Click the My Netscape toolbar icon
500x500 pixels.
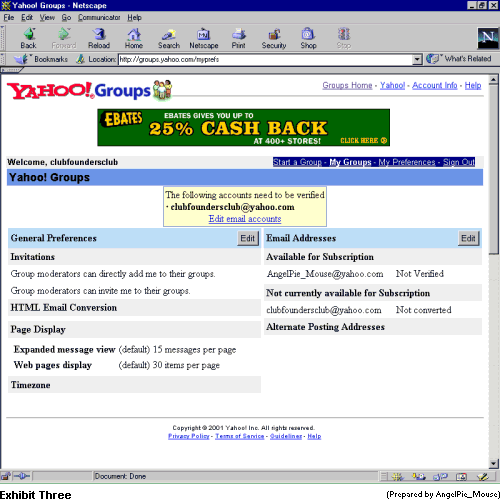coord(204,38)
